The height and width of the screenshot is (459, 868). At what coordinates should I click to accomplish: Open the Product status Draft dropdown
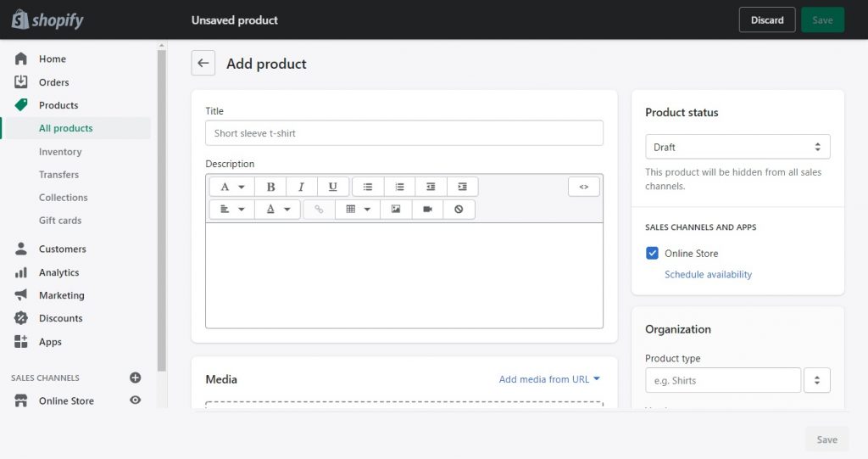tap(737, 147)
